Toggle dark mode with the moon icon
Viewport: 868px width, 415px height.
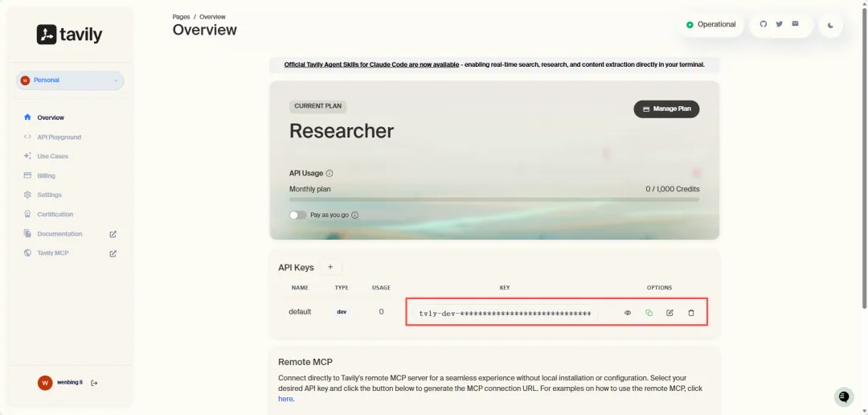pos(830,25)
